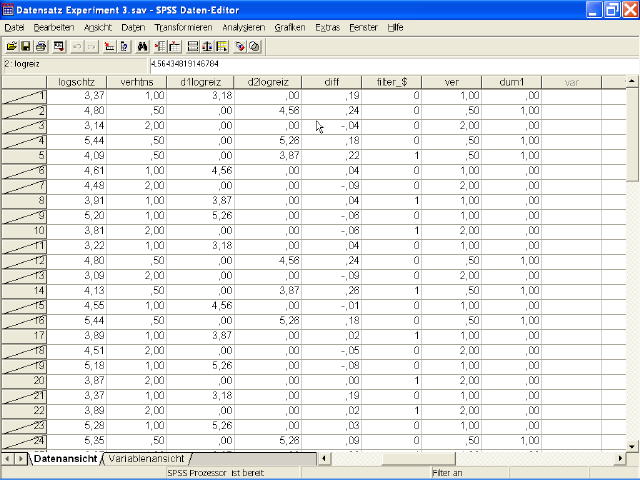
Task: Click the Select Cases toolbar icon
Action: coord(222,46)
